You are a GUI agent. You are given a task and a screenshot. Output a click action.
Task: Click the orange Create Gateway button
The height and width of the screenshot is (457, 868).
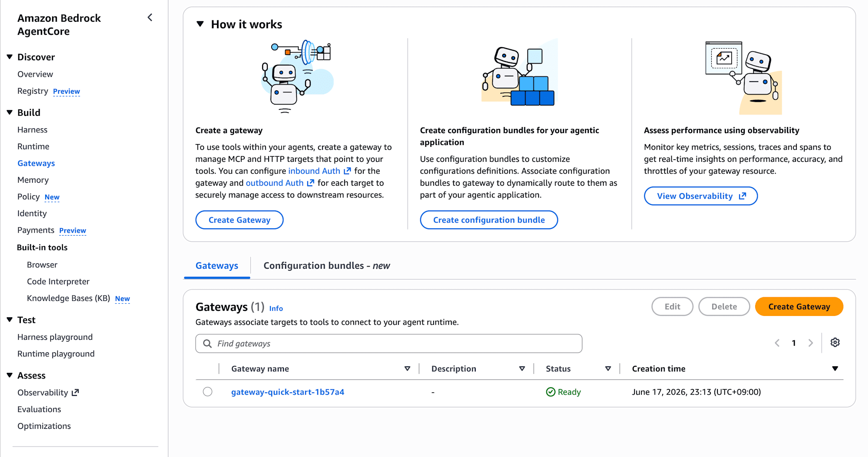tap(799, 306)
